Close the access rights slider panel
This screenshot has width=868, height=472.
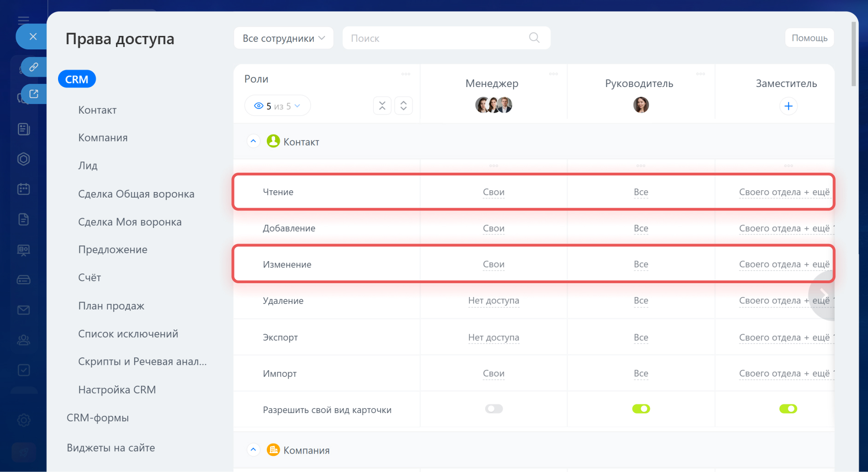coord(33,37)
